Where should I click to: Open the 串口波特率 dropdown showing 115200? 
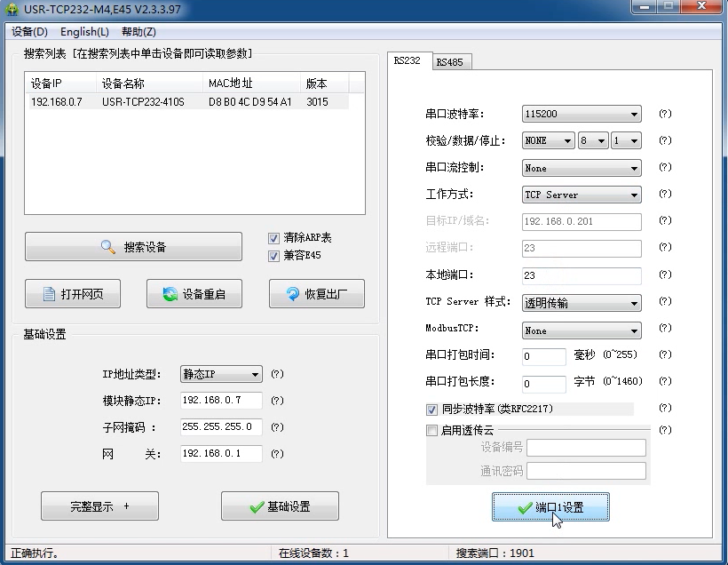pyautogui.click(x=633, y=114)
